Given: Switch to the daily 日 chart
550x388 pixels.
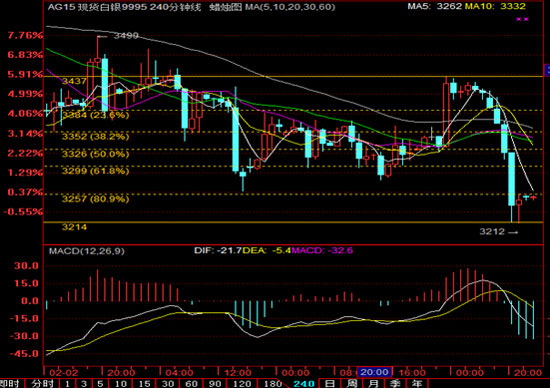Looking at the screenshot, I should pyautogui.click(x=329, y=383).
